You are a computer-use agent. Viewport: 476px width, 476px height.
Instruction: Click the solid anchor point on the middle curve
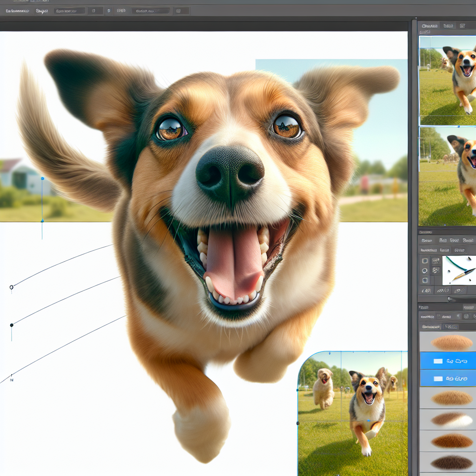(12, 325)
